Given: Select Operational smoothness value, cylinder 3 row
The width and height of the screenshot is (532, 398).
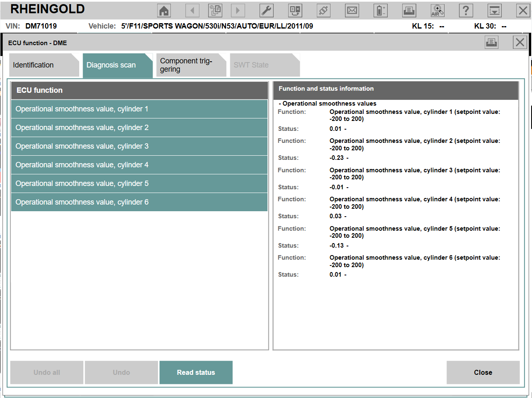Looking at the screenshot, I should point(139,146).
